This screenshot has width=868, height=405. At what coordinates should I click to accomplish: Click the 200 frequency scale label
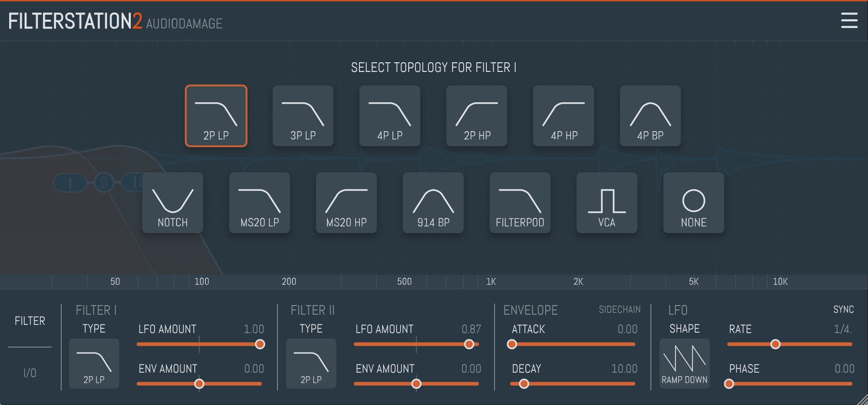click(289, 281)
